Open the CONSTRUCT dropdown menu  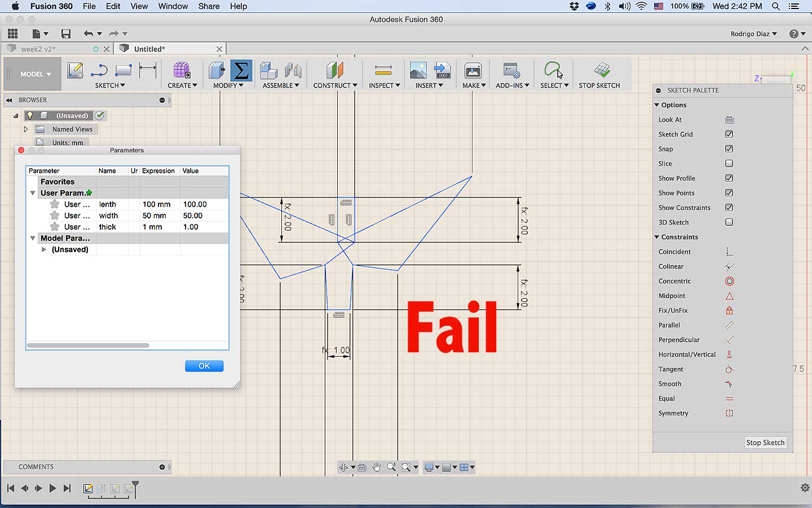coord(335,85)
